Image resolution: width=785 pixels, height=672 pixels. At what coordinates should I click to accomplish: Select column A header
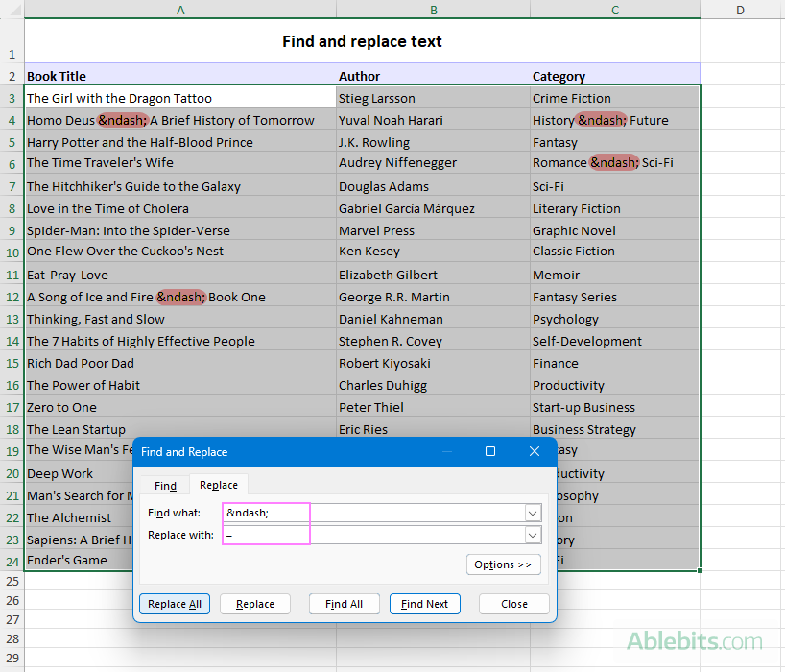180,10
